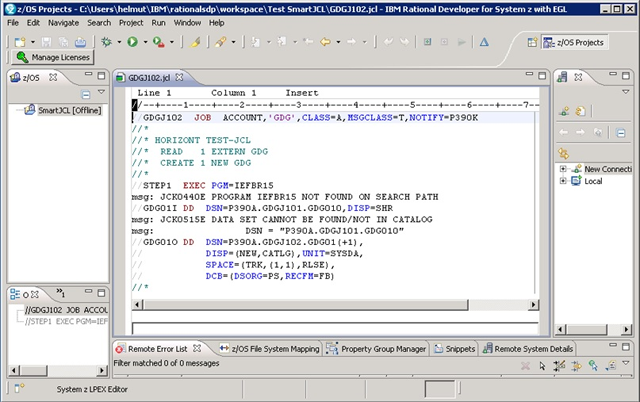The image size is (640, 402).
Task: Open the z/OS view menu triangle
Action: [x=101, y=92]
